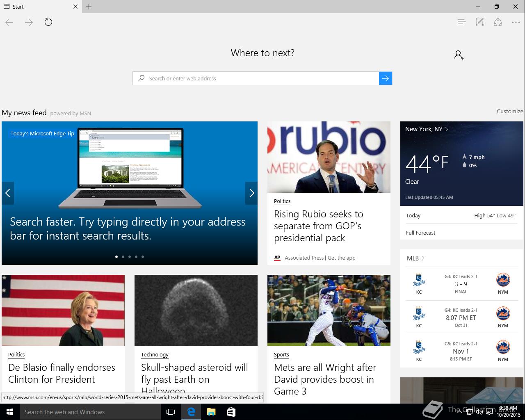Open G3 KC leads 3 - 9 FINAL game
The width and height of the screenshot is (525, 420).
point(461,284)
